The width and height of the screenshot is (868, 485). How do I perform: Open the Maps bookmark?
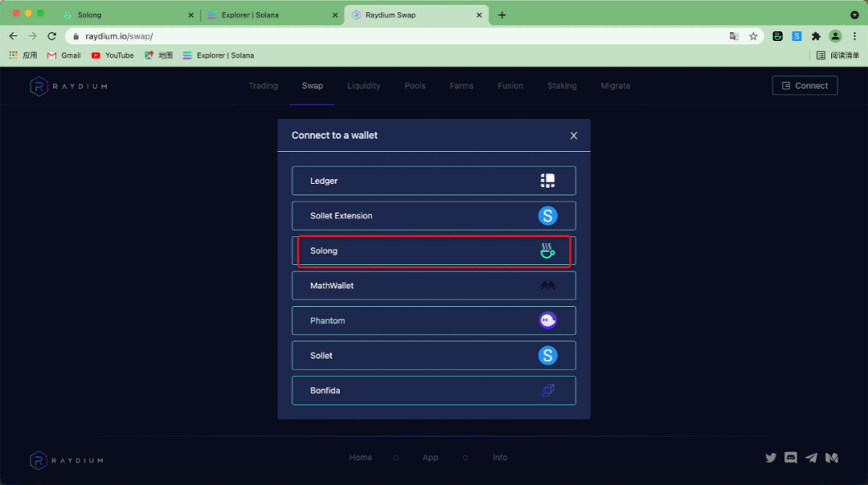(158, 55)
